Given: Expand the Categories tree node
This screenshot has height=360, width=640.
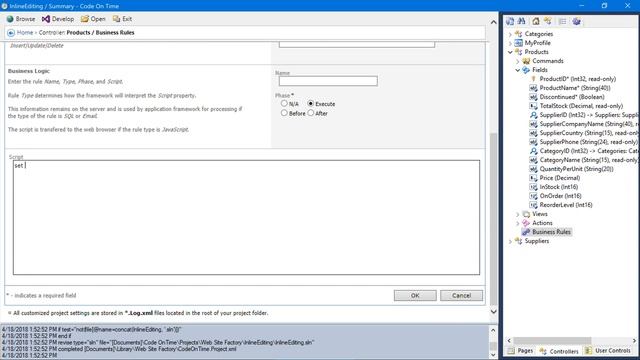Looking at the screenshot, I should coord(510,34).
